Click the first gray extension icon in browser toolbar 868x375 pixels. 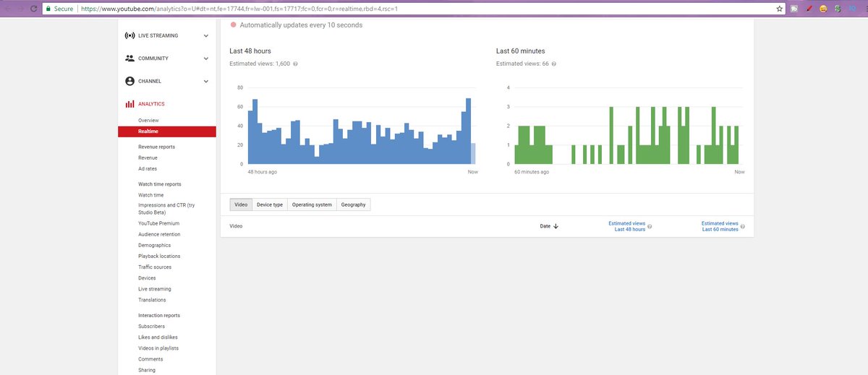(x=793, y=9)
